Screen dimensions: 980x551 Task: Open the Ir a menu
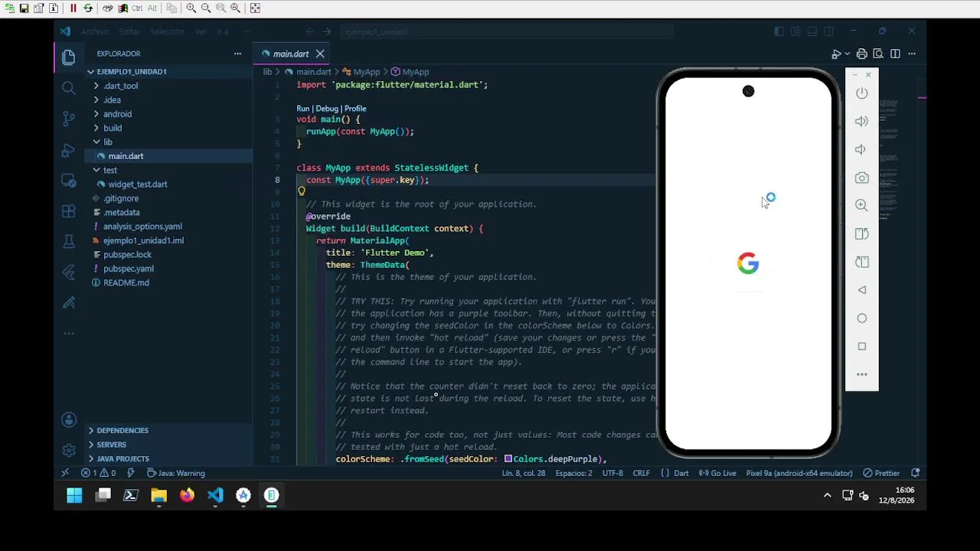pyautogui.click(x=223, y=31)
